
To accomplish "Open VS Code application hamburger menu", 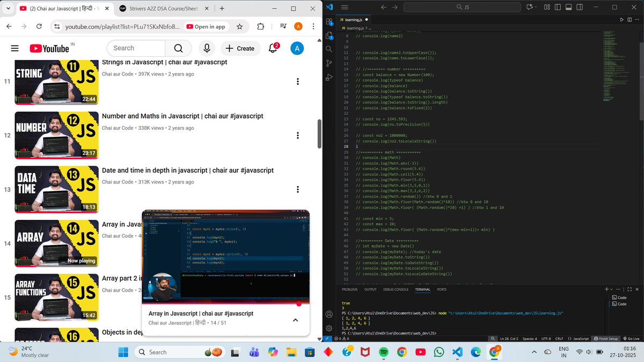I will [x=345, y=7].
